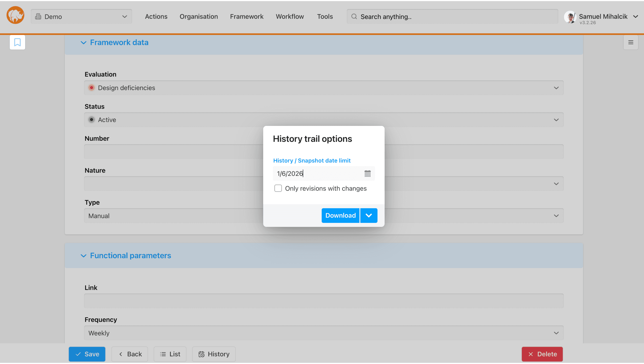This screenshot has width=644, height=364.
Task: Enable Only revisions with changes checkbox
Action: click(278, 188)
